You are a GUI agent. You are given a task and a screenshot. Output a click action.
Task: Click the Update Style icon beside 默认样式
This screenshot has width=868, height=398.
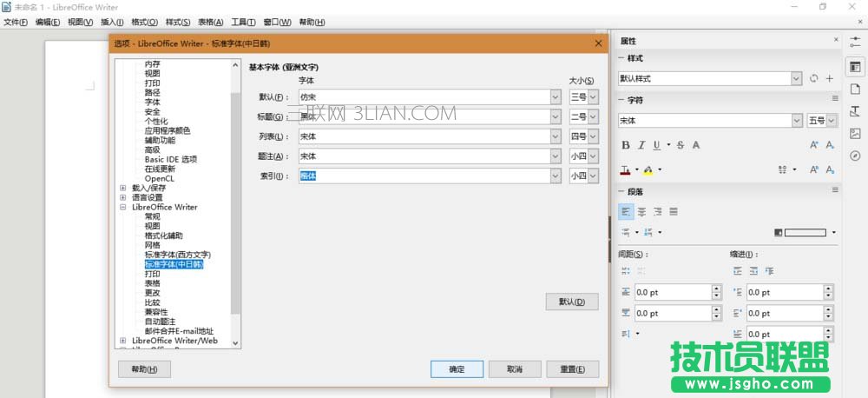[x=814, y=79]
